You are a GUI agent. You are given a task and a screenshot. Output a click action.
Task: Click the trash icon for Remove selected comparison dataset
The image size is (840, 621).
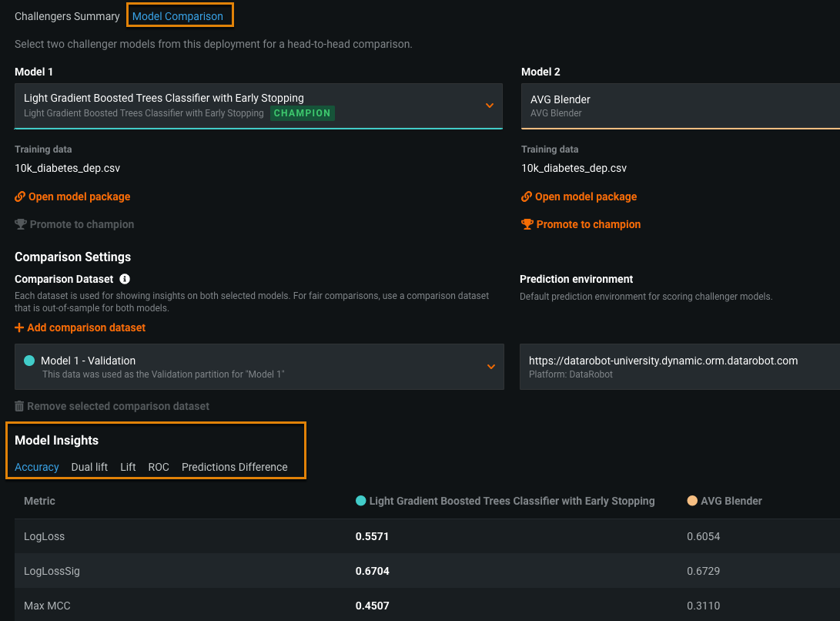click(19, 406)
